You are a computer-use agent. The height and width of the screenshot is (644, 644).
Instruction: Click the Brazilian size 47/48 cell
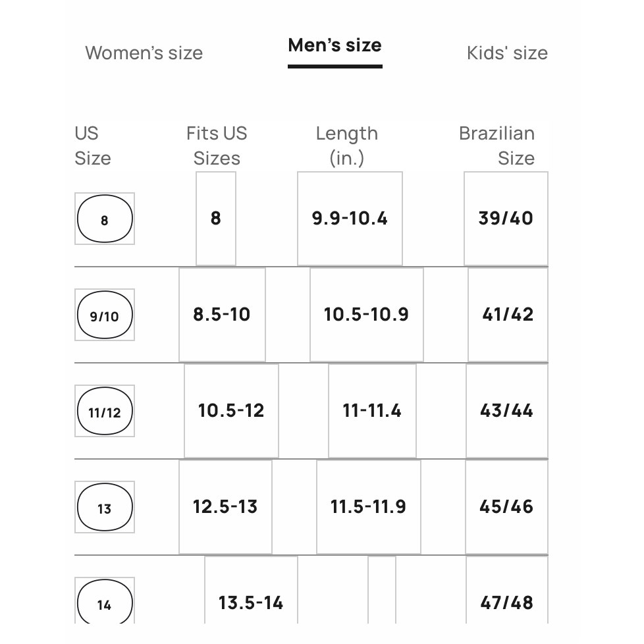507,590
